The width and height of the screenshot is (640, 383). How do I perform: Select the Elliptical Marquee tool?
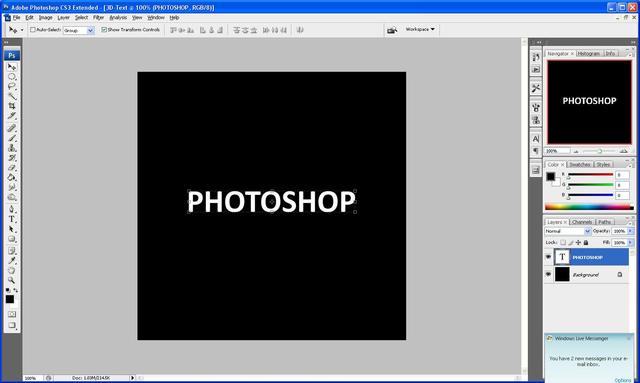(12, 77)
